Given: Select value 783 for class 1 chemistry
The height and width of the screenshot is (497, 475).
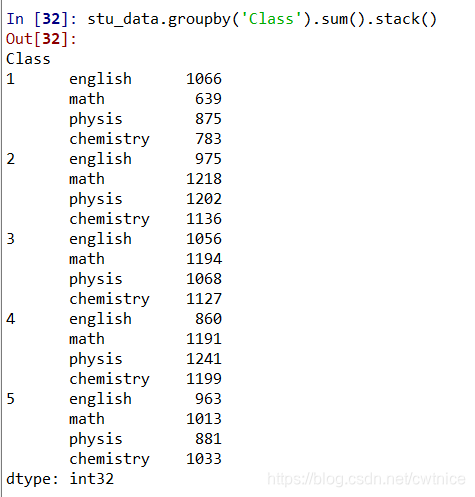Looking at the screenshot, I should (208, 139).
